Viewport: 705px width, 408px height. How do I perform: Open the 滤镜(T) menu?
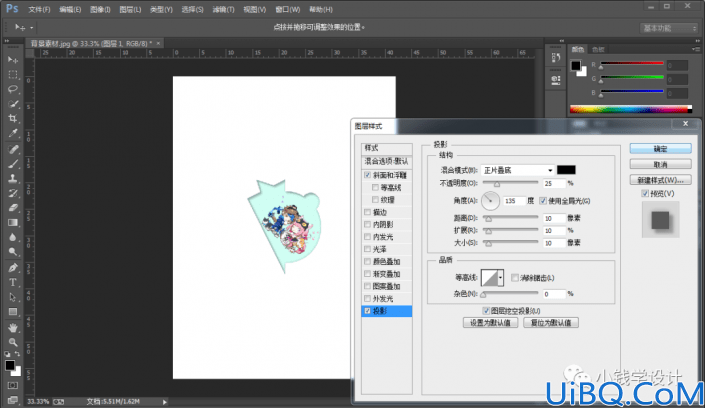[223, 9]
